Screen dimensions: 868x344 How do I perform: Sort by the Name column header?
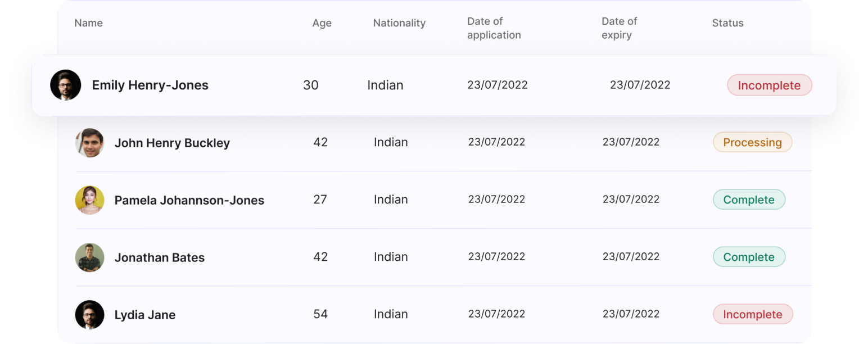point(89,23)
